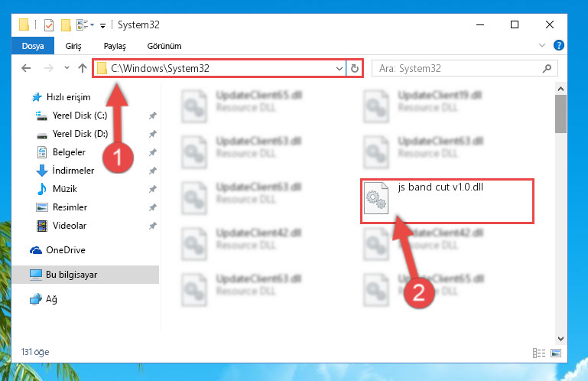Click the search magnifier icon
Viewport: 588px width, 381px height.
point(547,68)
